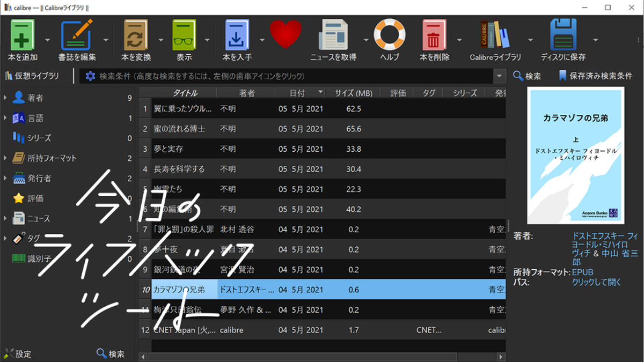Sort by the タイトル column header
This screenshot has width=644, height=362.
click(x=184, y=93)
